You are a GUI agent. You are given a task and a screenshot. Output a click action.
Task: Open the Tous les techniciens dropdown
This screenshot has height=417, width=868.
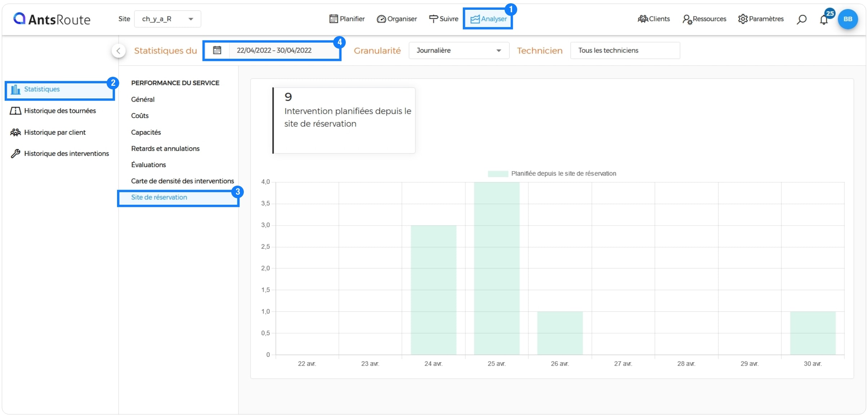625,50
